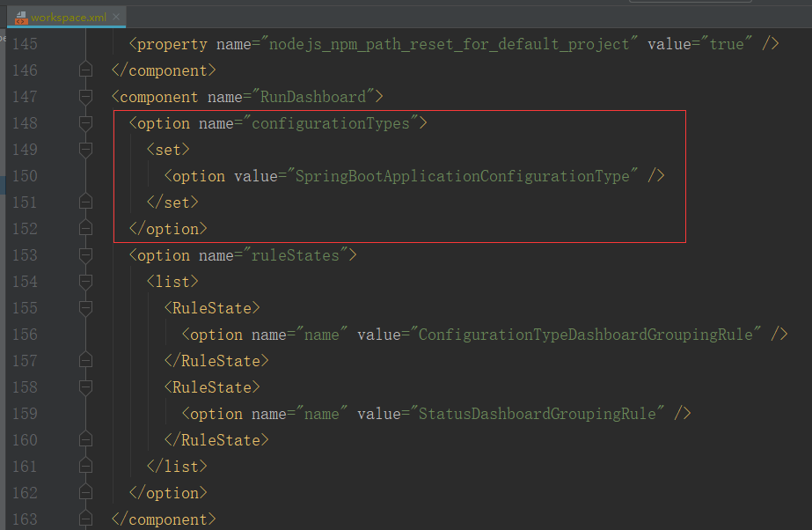Click the fold-end marker beside line 146
812x530 pixels.
85,70
